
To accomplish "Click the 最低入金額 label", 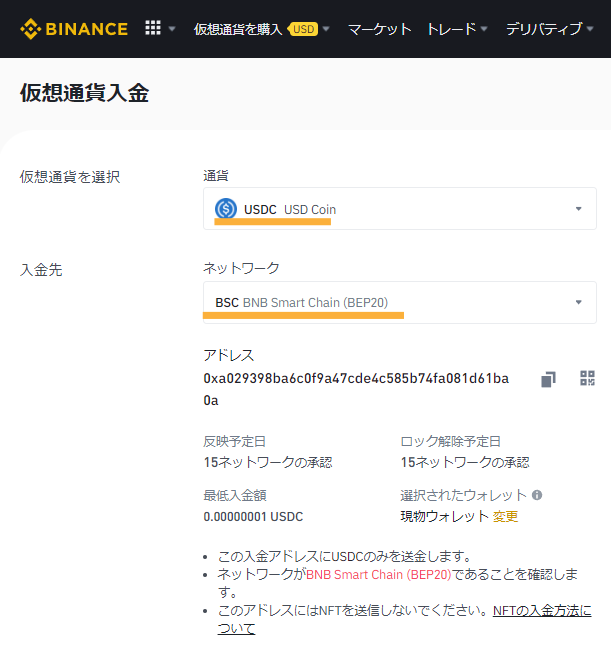I will coord(235,495).
